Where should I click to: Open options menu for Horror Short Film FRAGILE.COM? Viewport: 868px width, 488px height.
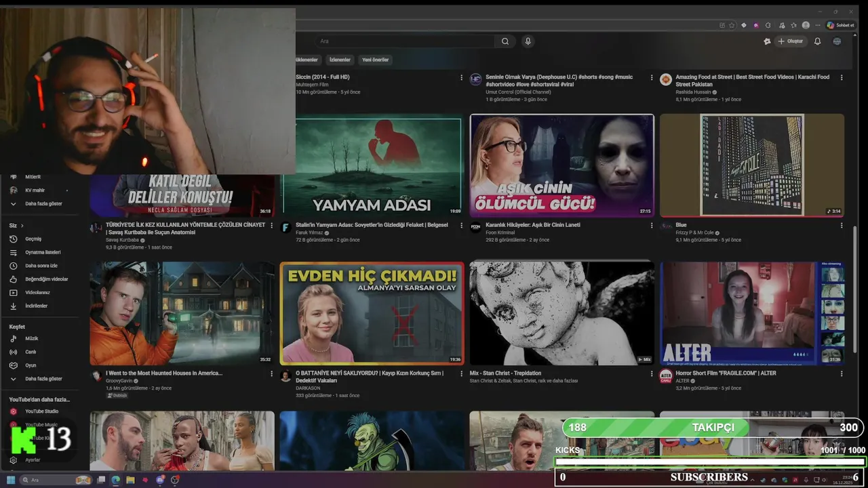(842, 374)
